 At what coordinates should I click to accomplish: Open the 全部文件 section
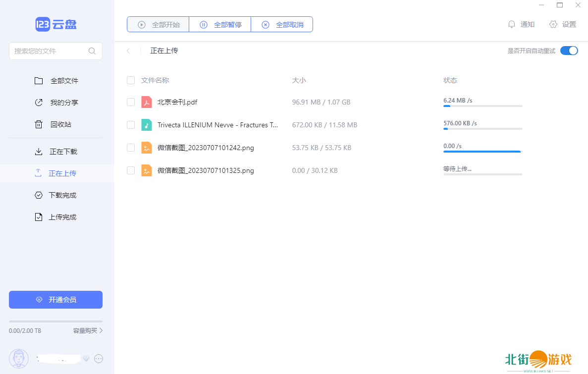(x=63, y=81)
